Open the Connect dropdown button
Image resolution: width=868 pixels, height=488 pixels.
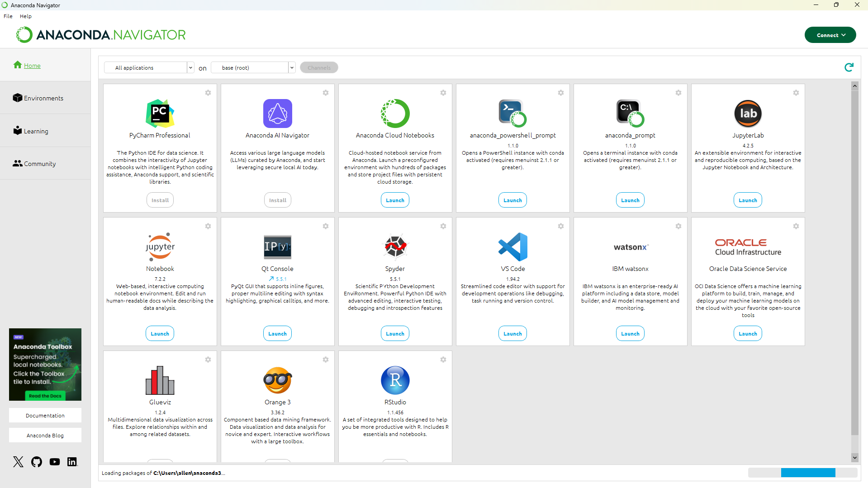pyautogui.click(x=830, y=35)
